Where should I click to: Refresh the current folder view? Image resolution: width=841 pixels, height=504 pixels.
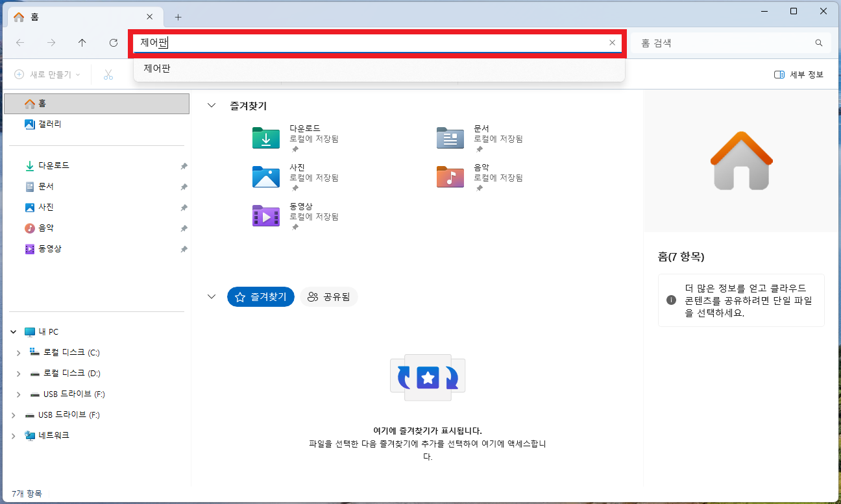(114, 43)
